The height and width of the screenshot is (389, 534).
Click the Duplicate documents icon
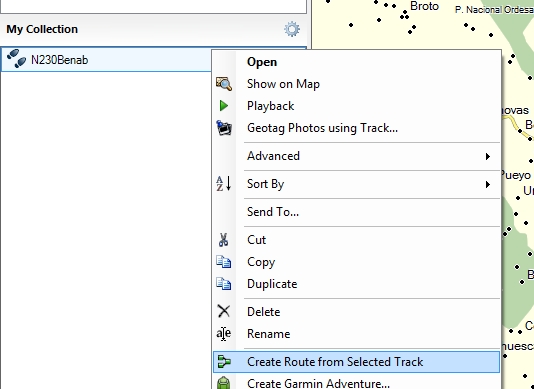point(224,284)
